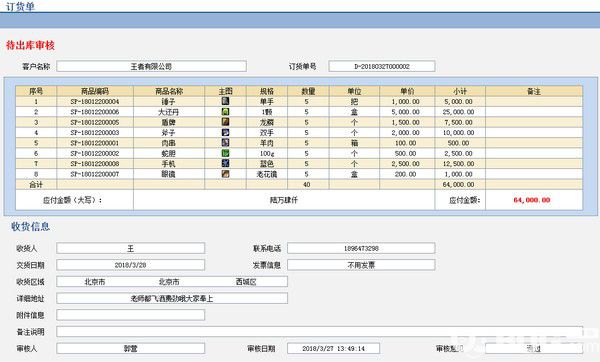Click product name 肉串
Screen dimensions: 600x362
coord(168,143)
